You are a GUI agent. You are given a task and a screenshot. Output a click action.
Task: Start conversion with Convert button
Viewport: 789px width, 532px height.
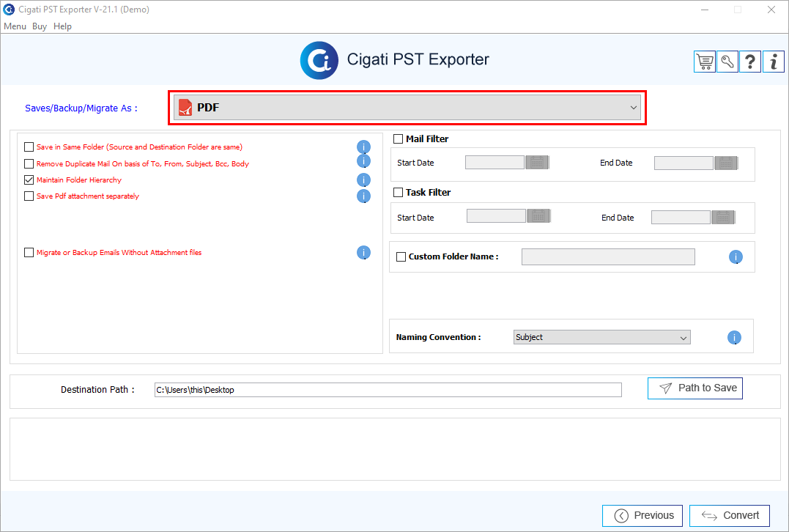click(730, 515)
